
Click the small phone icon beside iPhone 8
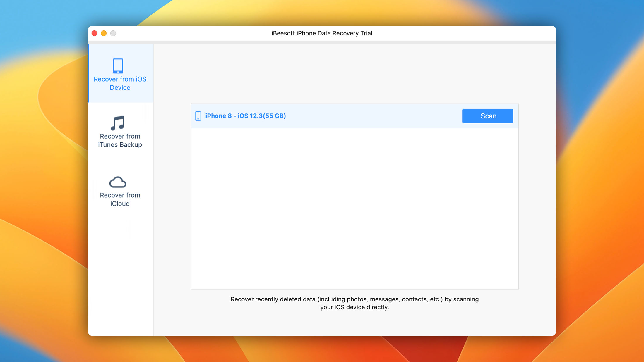[x=198, y=116]
